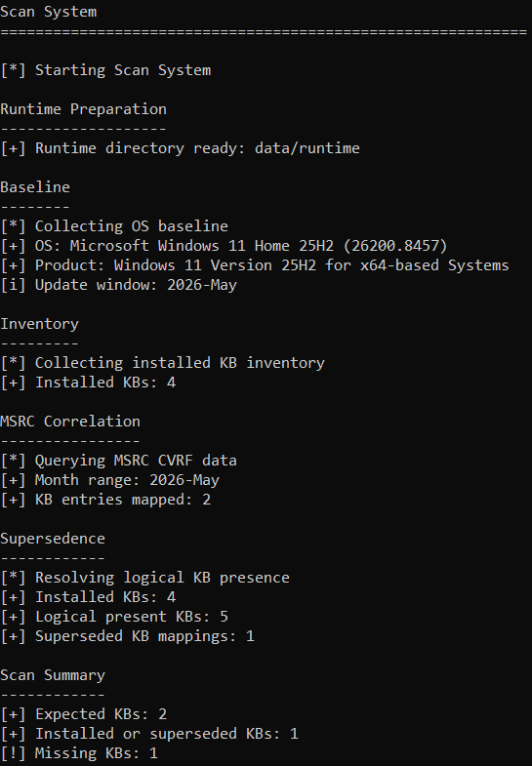Select the 'Logical present KBs: 5' line
The width and height of the screenshot is (532, 766).
click(114, 617)
